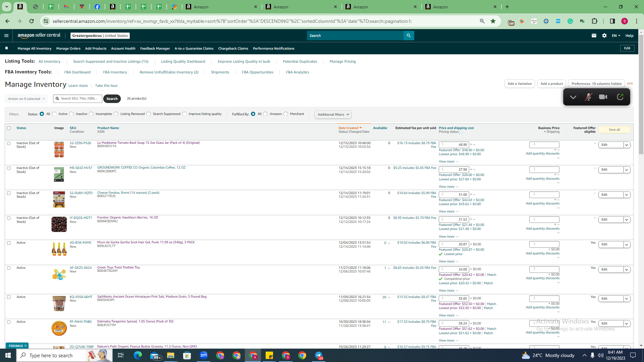Open the Frontier Organic Hawthorn Berries listing link

point(127,218)
